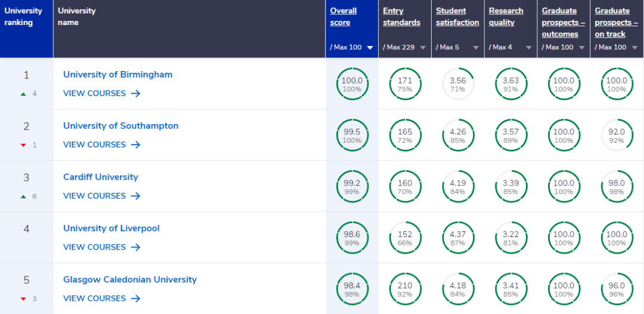
Task: Click rank number 4 for Liverpool
Action: pos(26,229)
